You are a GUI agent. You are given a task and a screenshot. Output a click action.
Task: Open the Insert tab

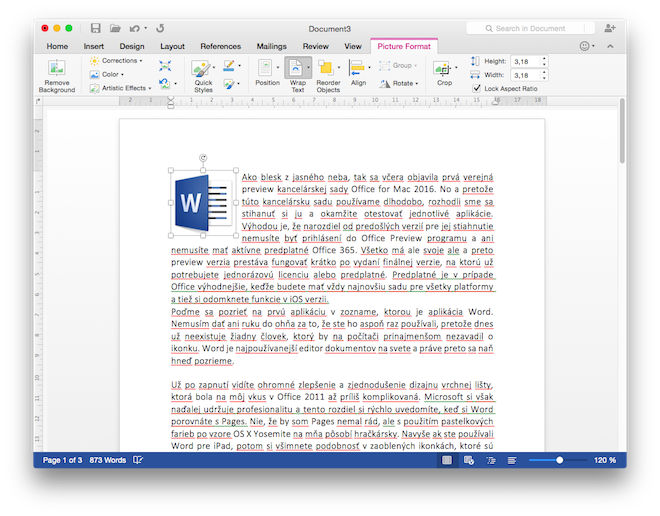pos(94,46)
